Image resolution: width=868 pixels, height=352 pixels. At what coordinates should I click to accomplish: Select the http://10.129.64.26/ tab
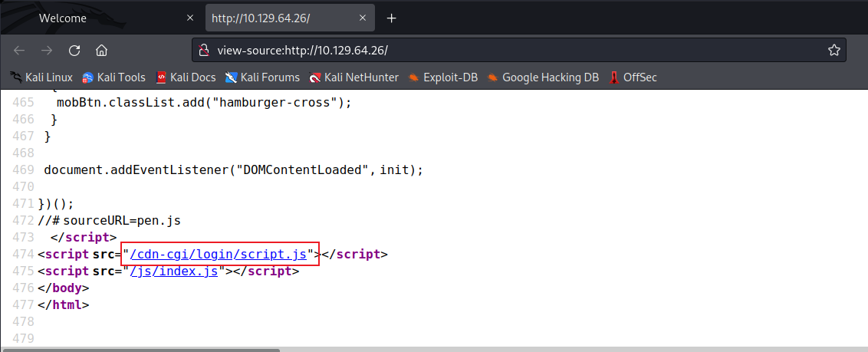[290, 18]
